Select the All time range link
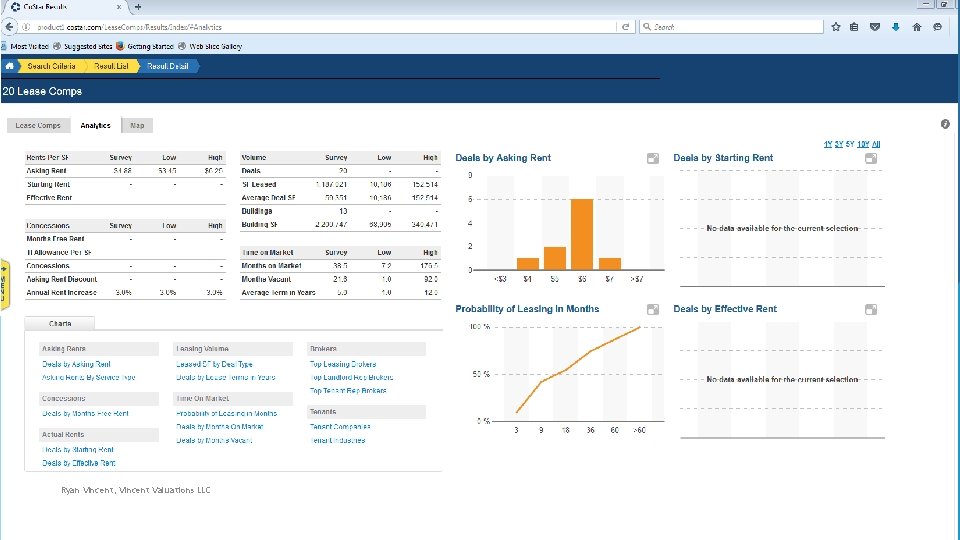 (876, 144)
